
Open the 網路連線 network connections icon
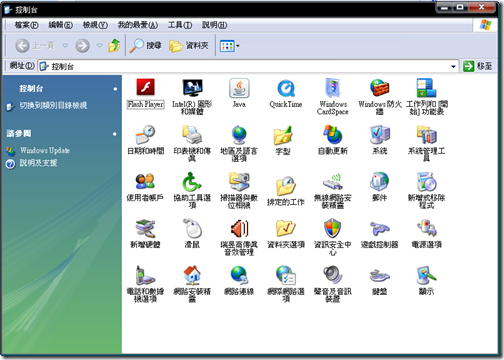pyautogui.click(x=239, y=275)
